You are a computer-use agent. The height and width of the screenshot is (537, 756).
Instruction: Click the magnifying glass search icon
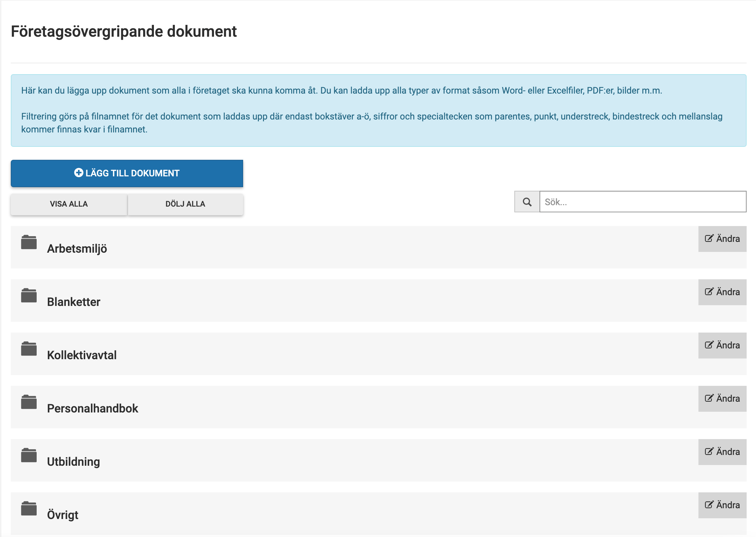(x=527, y=202)
